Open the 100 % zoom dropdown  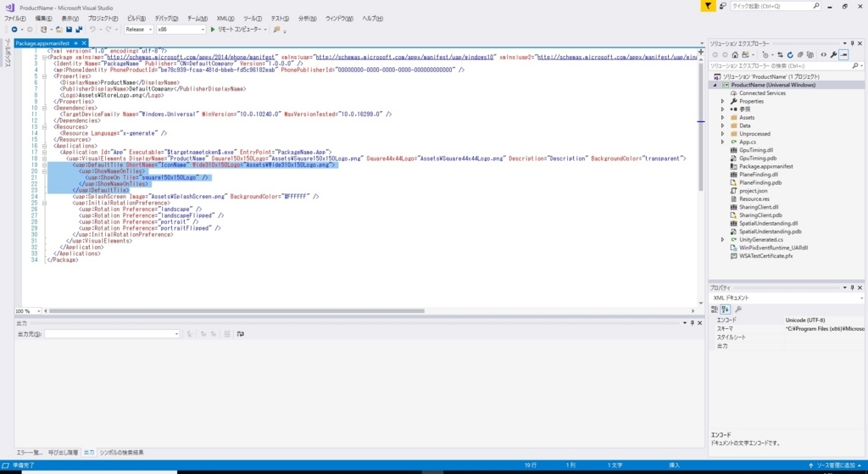28,311
